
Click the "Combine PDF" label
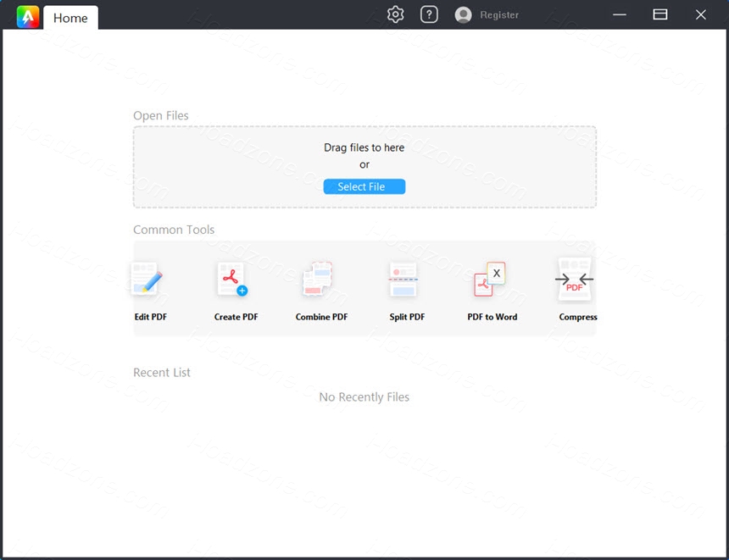[x=321, y=317]
